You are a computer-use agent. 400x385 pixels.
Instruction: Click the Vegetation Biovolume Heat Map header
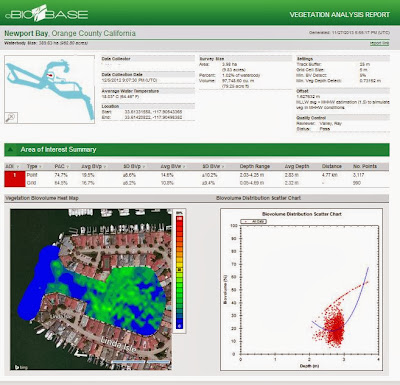coord(42,198)
